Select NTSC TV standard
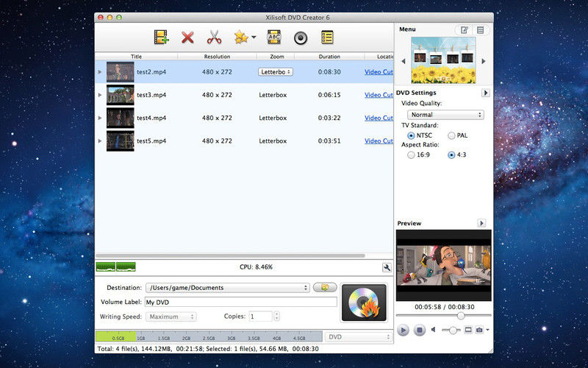 click(x=411, y=135)
